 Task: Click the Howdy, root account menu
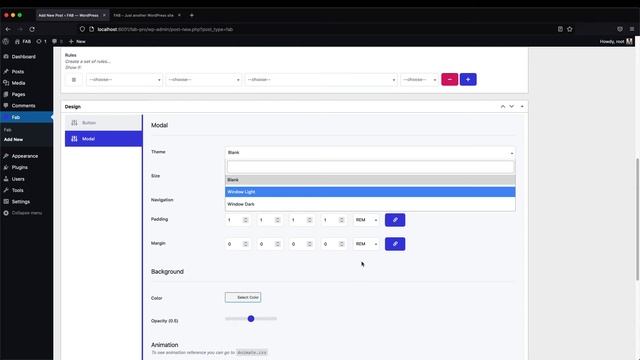click(x=616, y=41)
